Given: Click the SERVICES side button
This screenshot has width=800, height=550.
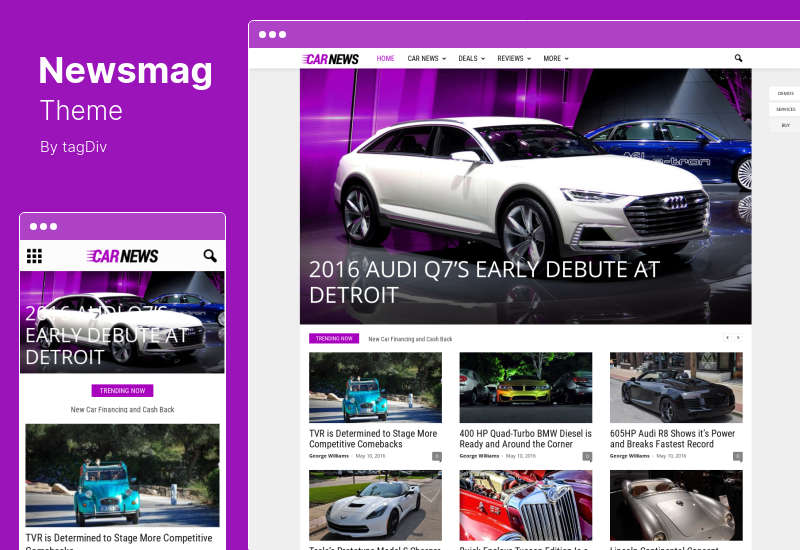Looking at the screenshot, I should point(785,109).
